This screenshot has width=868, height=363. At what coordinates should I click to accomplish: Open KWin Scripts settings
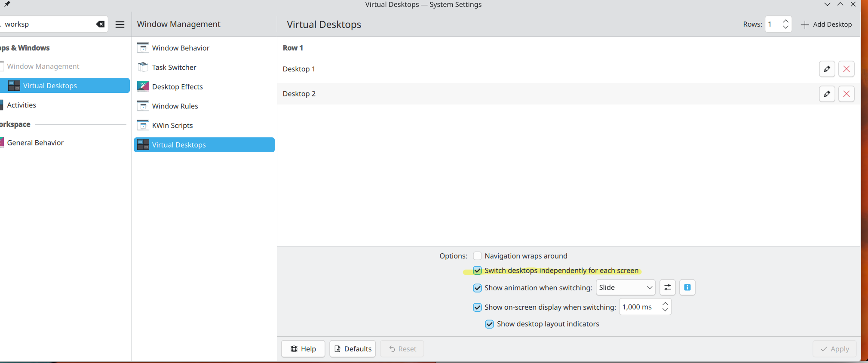click(204, 125)
